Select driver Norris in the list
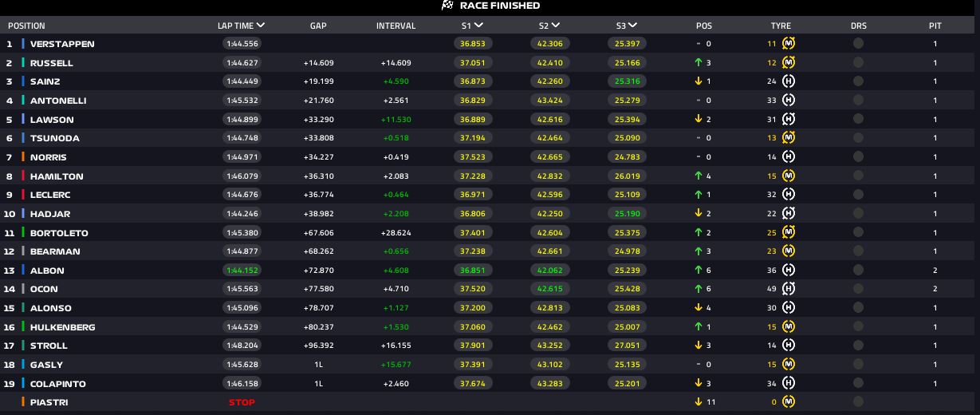This screenshot has height=415, width=980. tap(49, 157)
